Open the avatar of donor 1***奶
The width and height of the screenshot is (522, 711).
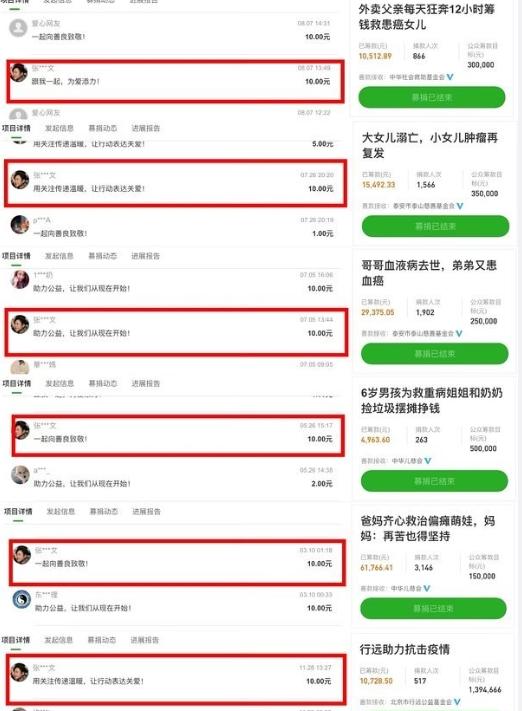click(20, 280)
